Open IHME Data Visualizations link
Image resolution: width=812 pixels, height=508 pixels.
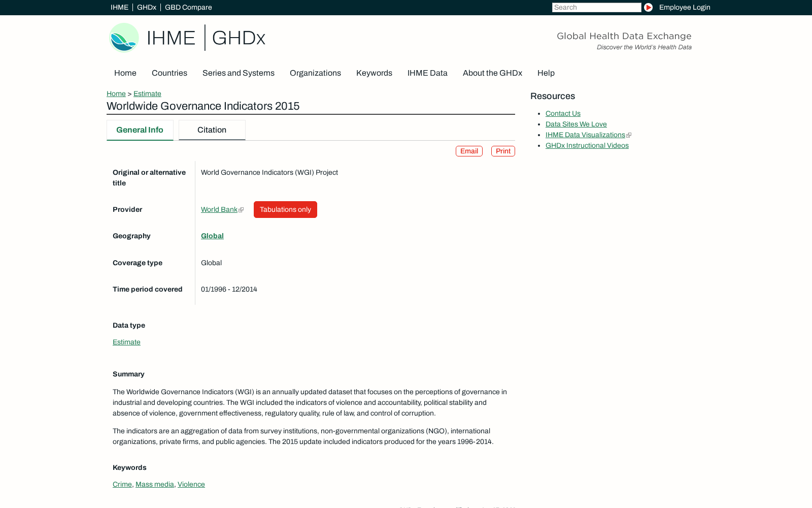(x=585, y=135)
